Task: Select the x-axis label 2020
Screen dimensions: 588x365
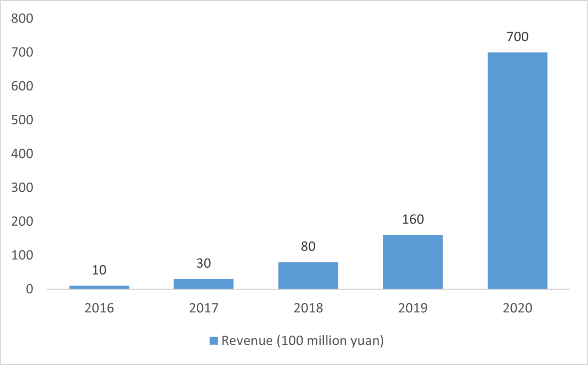Action: click(518, 308)
